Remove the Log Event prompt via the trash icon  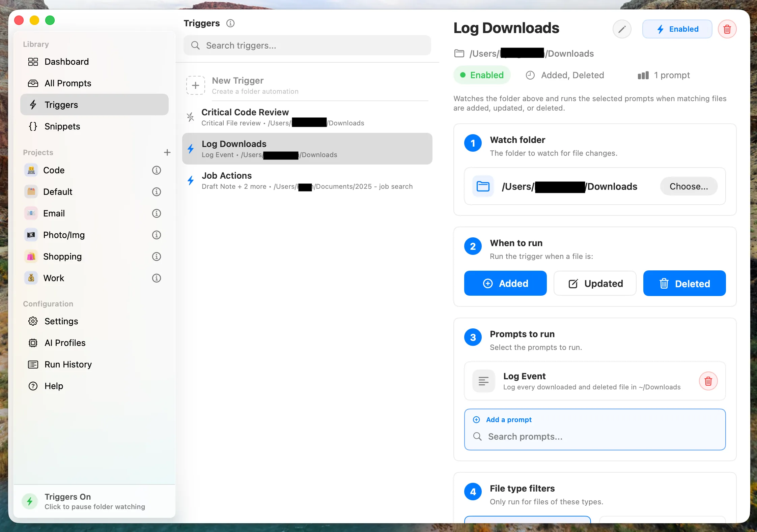(x=708, y=381)
